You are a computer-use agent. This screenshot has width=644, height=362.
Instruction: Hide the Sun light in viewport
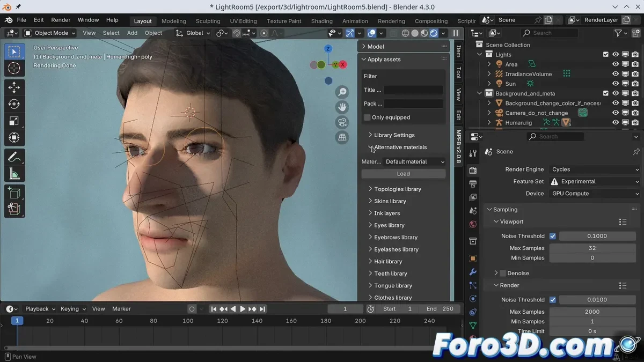point(616,84)
